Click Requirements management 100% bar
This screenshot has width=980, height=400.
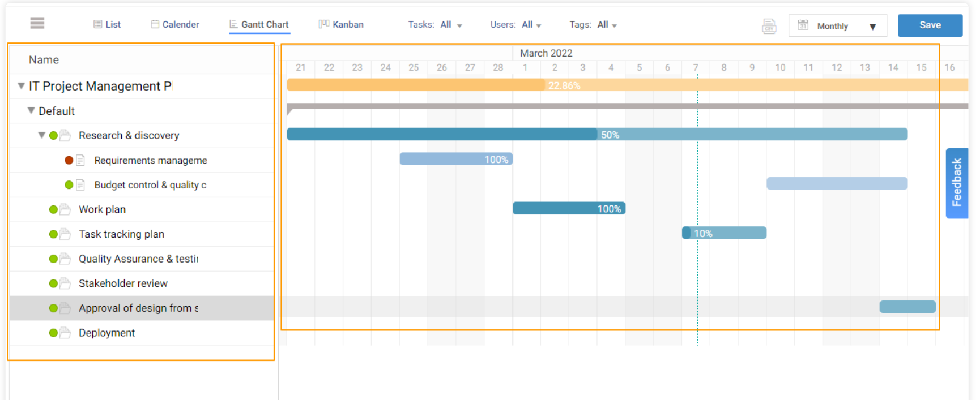coord(456,159)
